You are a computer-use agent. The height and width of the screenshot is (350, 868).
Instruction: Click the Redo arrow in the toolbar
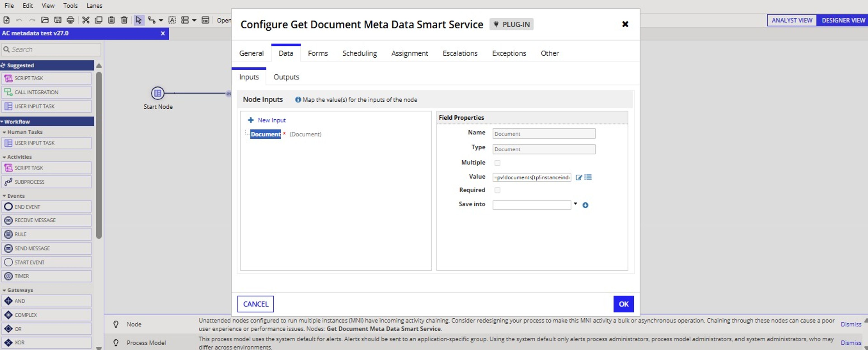pos(32,20)
